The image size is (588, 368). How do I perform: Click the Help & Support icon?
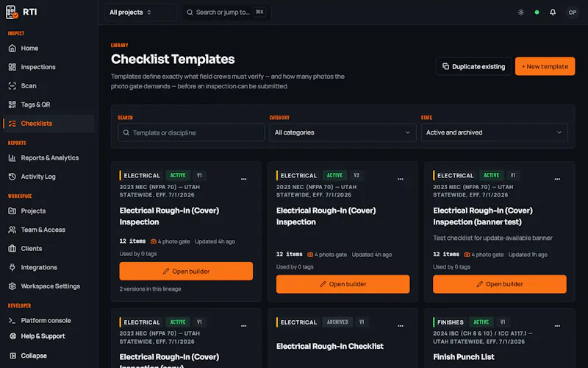click(12, 336)
